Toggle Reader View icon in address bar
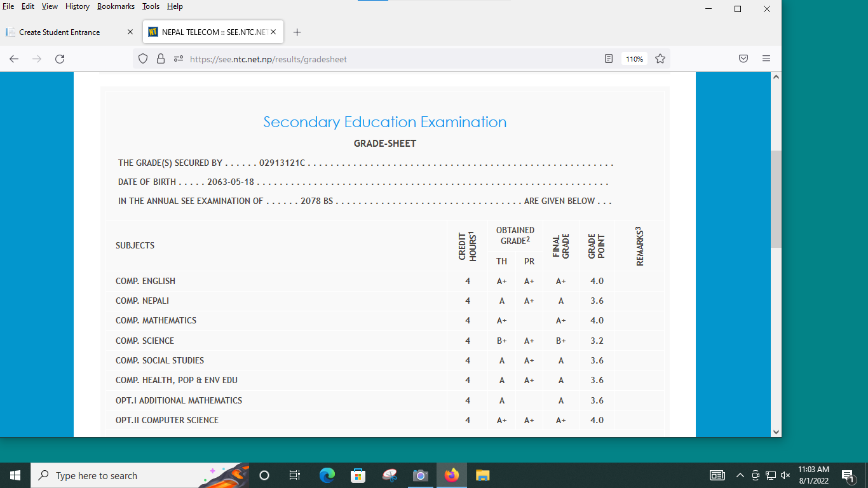 [609, 59]
